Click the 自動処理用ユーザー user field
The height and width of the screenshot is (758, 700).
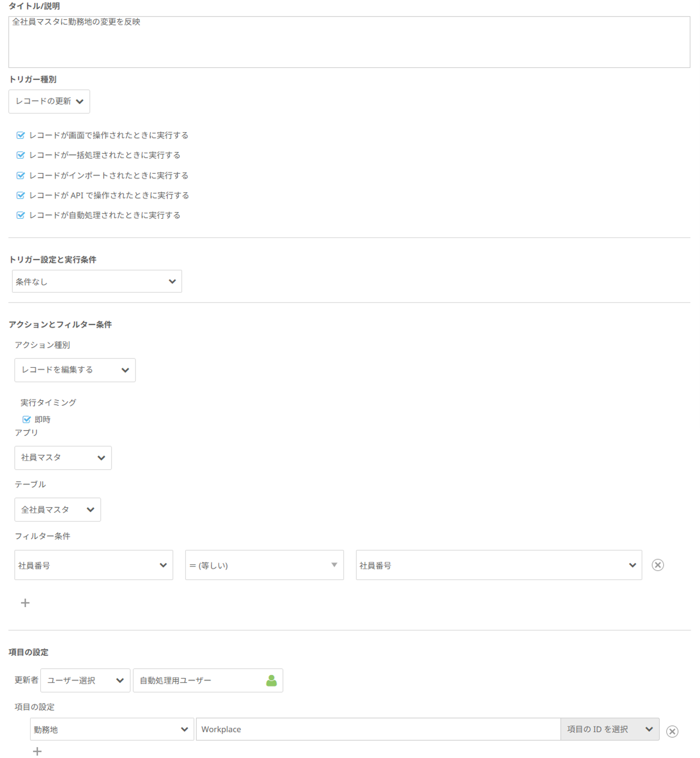point(208,680)
